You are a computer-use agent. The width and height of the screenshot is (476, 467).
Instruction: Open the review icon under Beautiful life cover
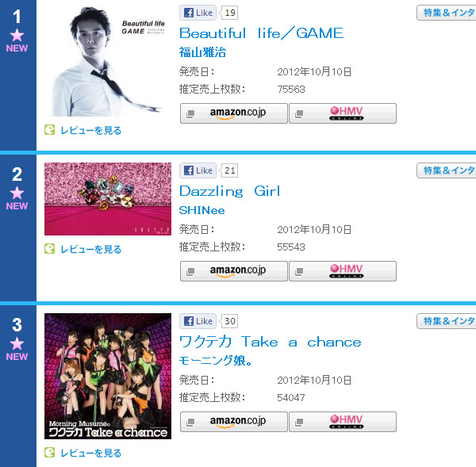pyautogui.click(x=49, y=130)
